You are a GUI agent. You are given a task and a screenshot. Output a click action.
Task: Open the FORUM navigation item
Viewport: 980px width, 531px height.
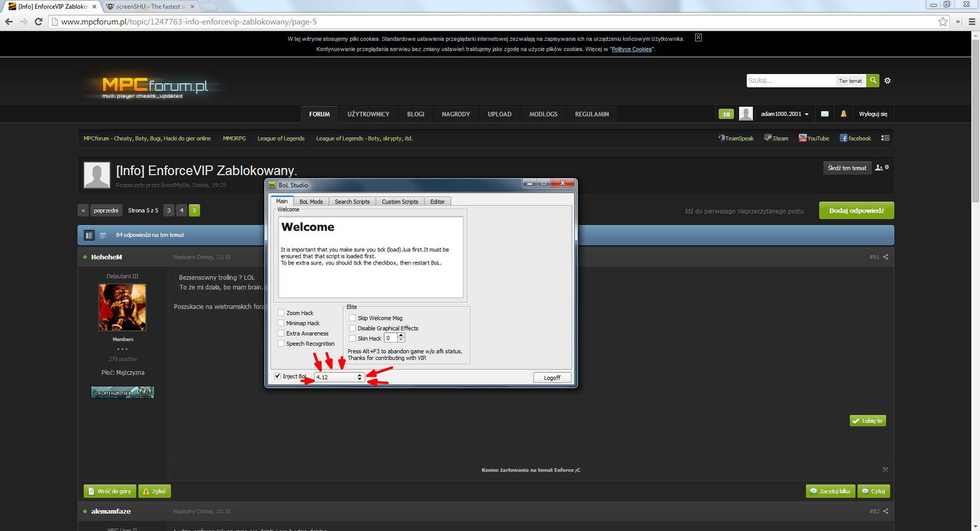coord(320,114)
